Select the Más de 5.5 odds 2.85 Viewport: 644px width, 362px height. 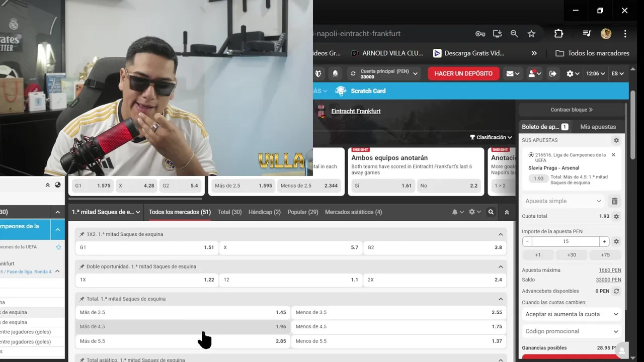(183, 341)
